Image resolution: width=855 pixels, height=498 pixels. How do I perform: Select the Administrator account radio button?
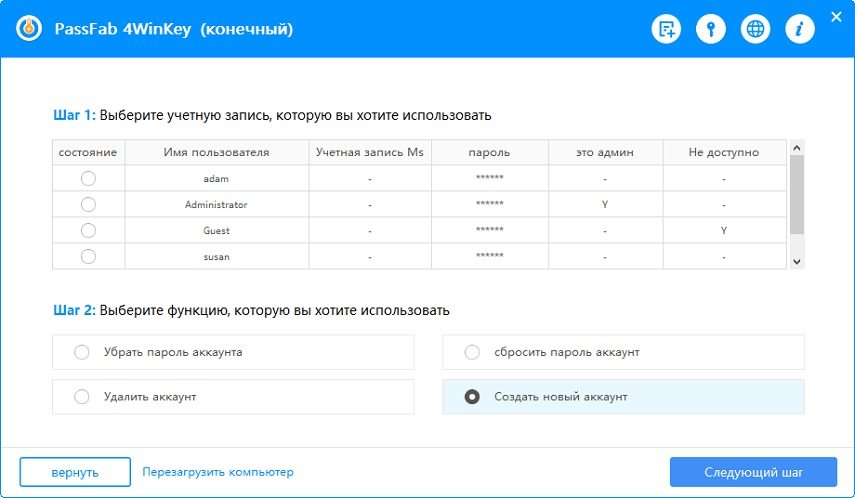coord(88,205)
